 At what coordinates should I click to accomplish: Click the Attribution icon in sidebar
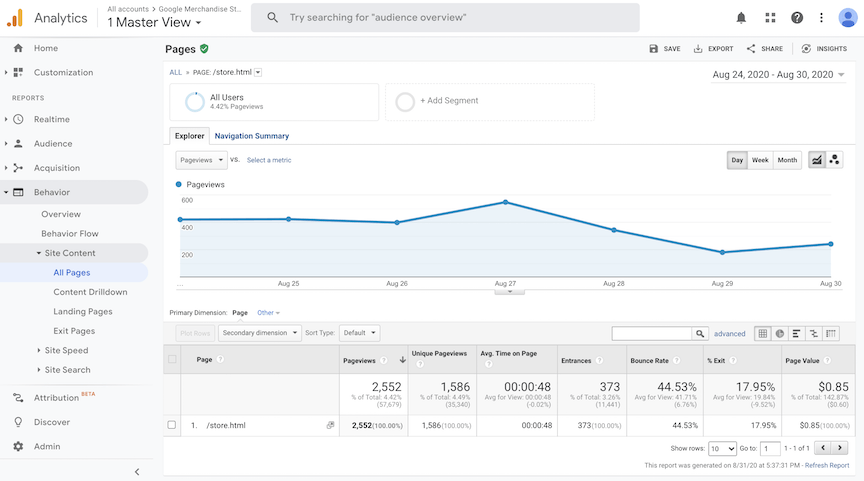coord(18,397)
